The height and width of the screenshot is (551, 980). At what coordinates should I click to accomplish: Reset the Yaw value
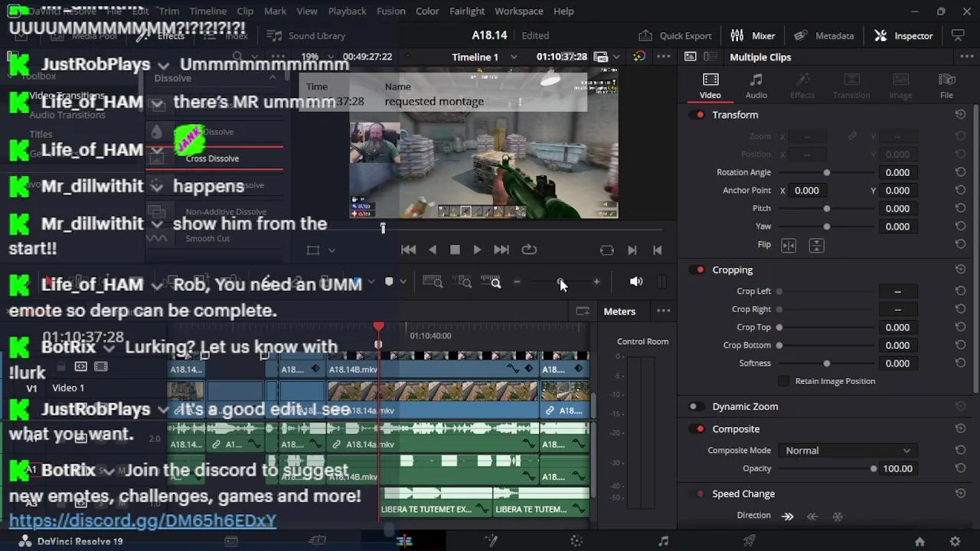tap(960, 227)
